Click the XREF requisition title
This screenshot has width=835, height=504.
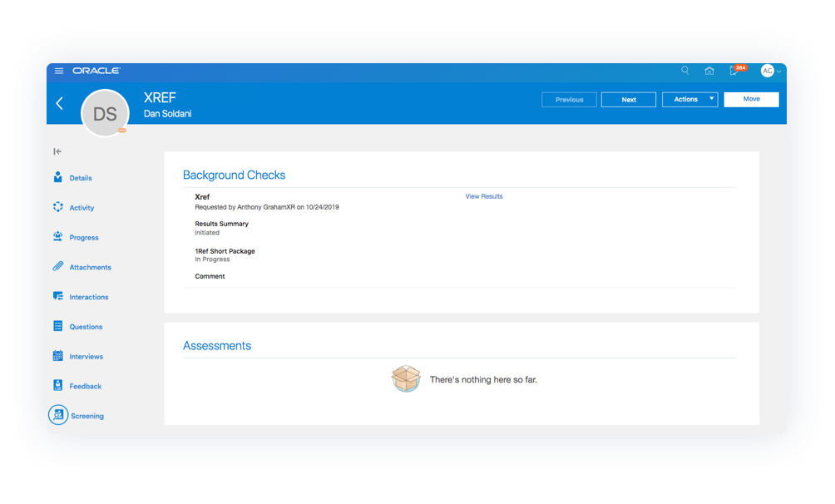pyautogui.click(x=160, y=98)
